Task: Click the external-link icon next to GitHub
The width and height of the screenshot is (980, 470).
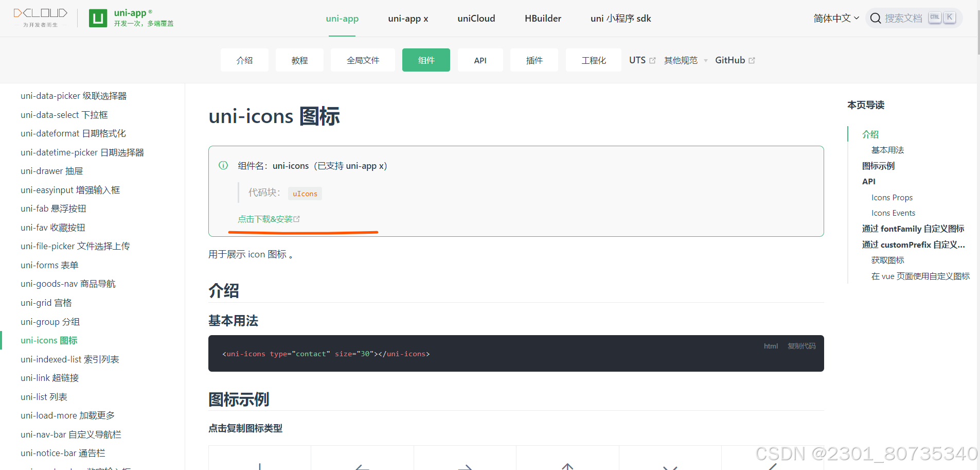Action: pyautogui.click(x=752, y=60)
